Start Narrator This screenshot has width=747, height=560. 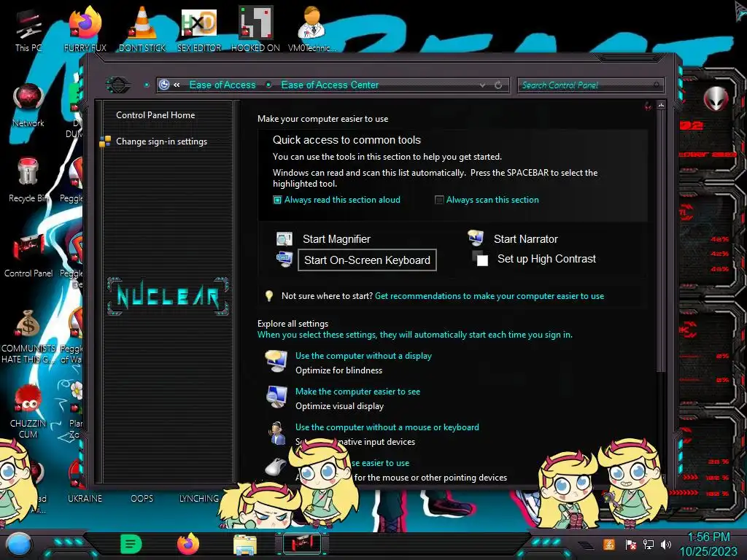tap(525, 239)
